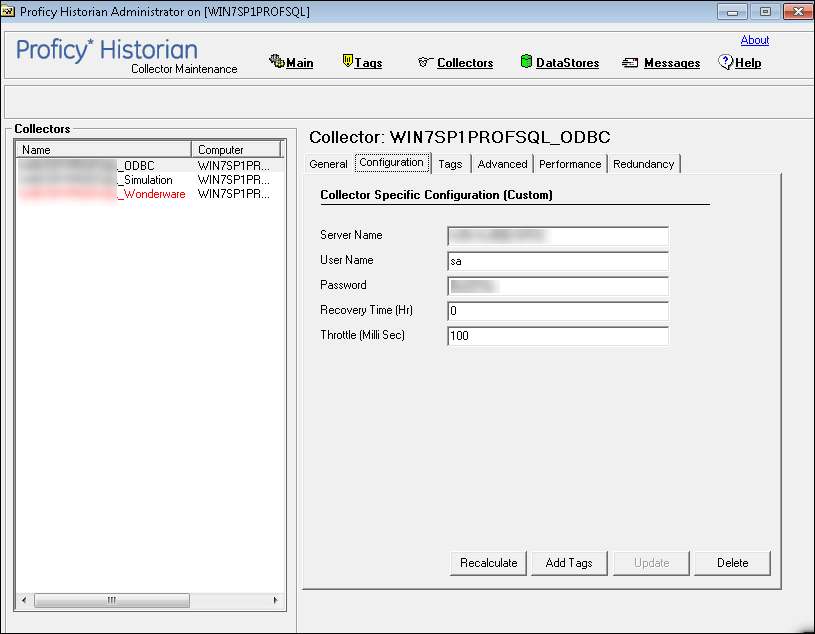815x634 pixels.
Task: Select the Configuration tab
Action: point(391,163)
